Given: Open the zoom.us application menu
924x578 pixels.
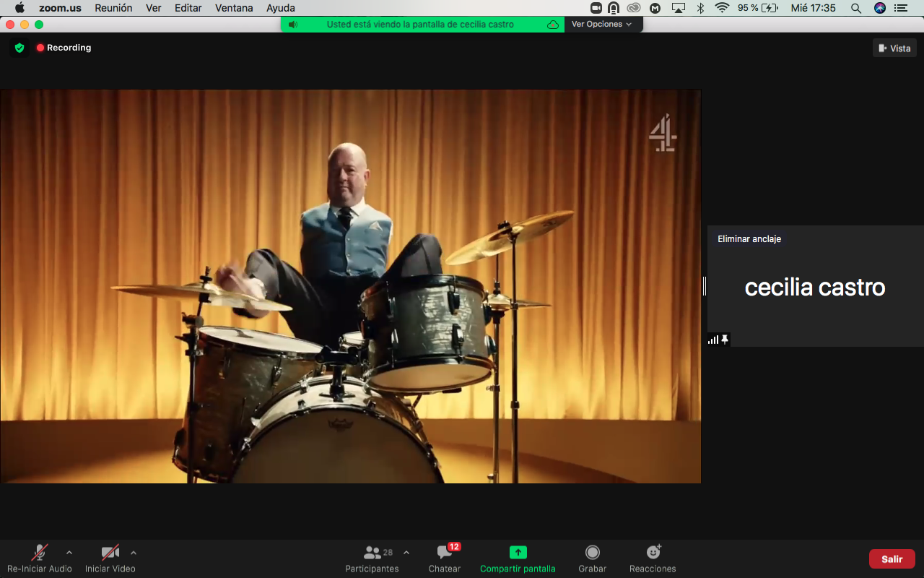Looking at the screenshot, I should pos(60,8).
